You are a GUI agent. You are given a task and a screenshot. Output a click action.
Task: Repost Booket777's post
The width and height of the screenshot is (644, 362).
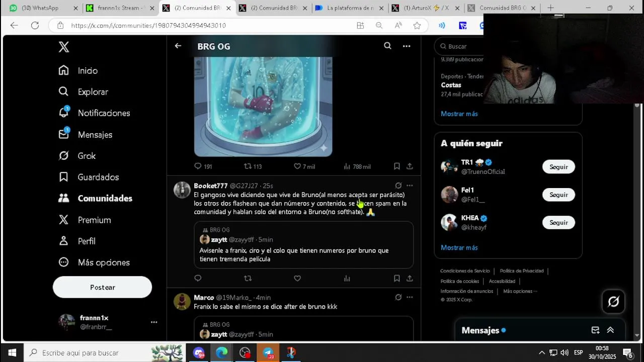coord(248,278)
